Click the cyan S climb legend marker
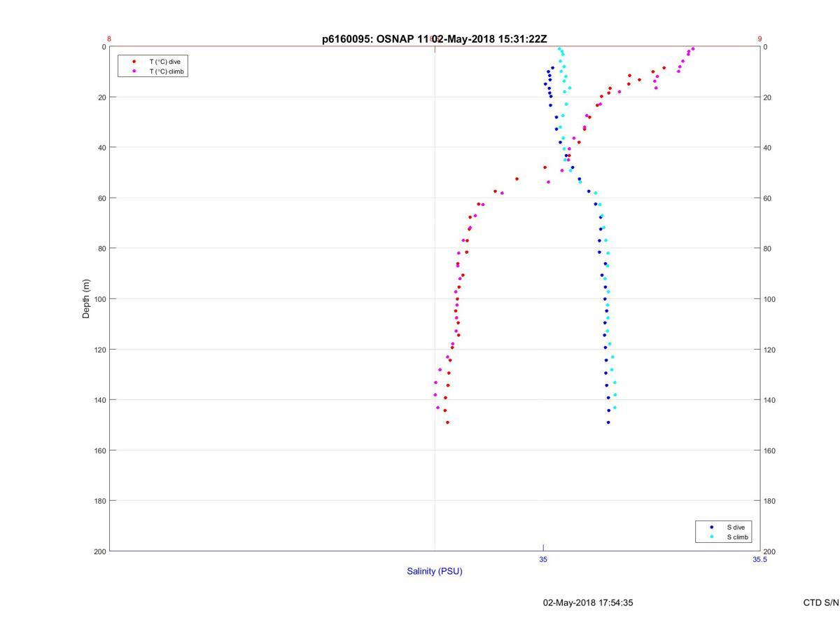Viewport: 840px width, 620px height. 711,537
